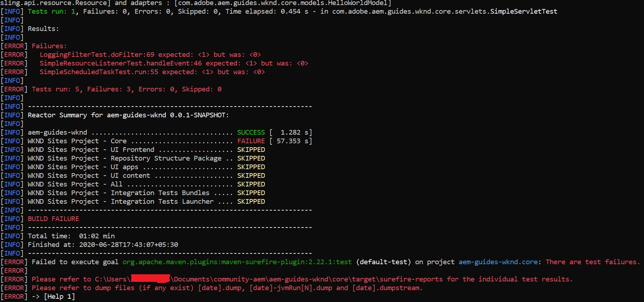Image resolution: width=644 pixels, height=302 pixels.
Task: Click the red 'FAILURE' status for Core
Action: 251,141
